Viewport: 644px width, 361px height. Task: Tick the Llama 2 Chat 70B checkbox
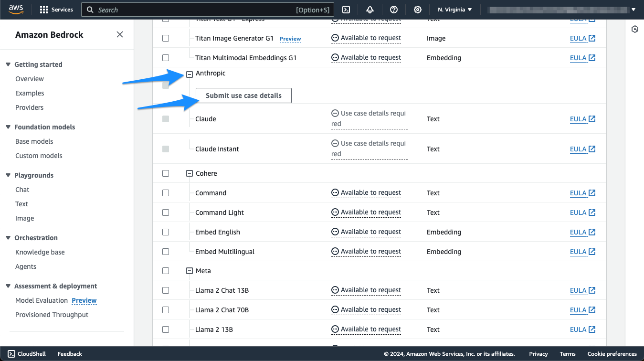166,310
